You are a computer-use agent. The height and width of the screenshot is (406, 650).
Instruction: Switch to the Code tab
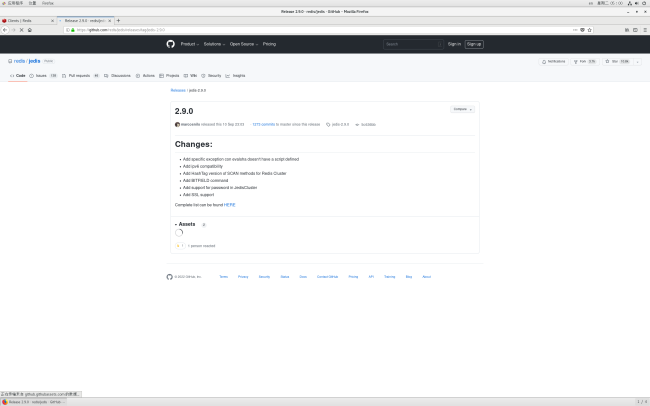click(x=18, y=75)
